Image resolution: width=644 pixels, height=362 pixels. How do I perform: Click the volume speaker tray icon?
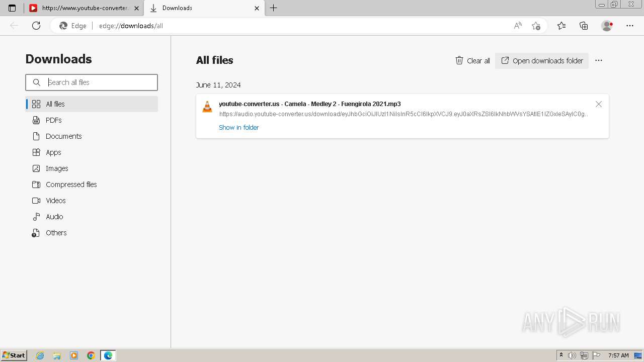coord(572,355)
